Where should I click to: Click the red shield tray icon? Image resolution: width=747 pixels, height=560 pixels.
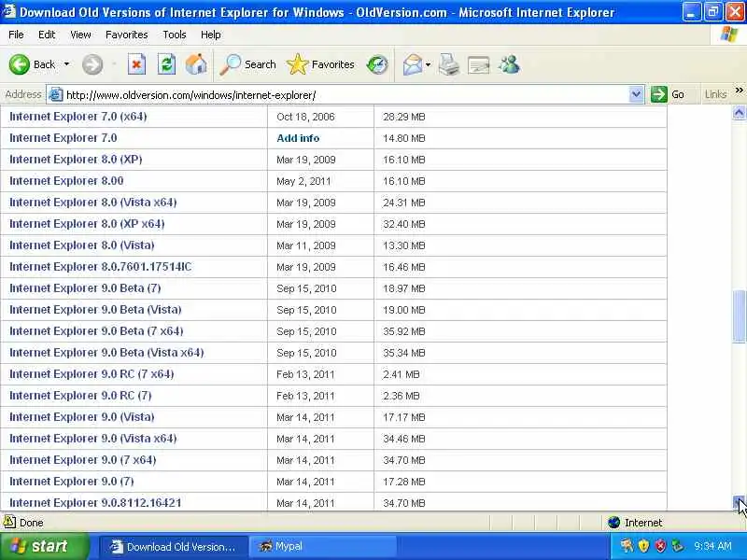tap(660, 546)
